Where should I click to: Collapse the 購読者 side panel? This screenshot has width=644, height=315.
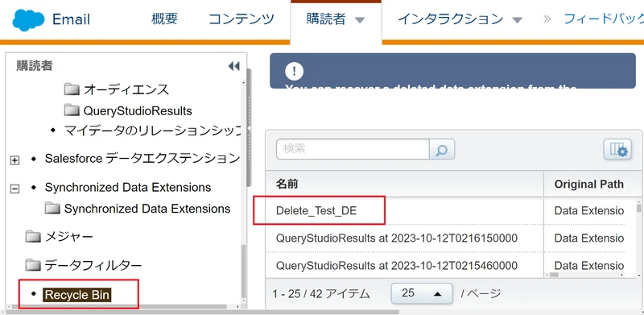(233, 66)
